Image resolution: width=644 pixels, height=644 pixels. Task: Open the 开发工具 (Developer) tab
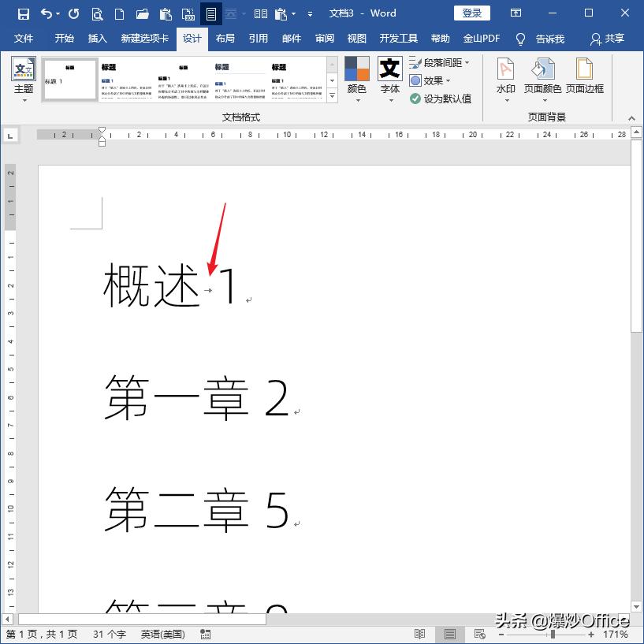pyautogui.click(x=398, y=38)
